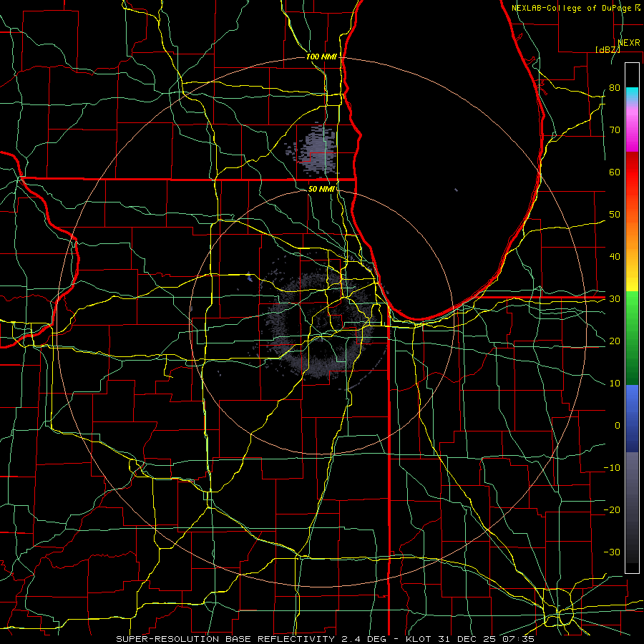The width and height of the screenshot is (644, 644).
Task: Click the Super-Resolution Base Reflectivity caption
Action: 326,639
